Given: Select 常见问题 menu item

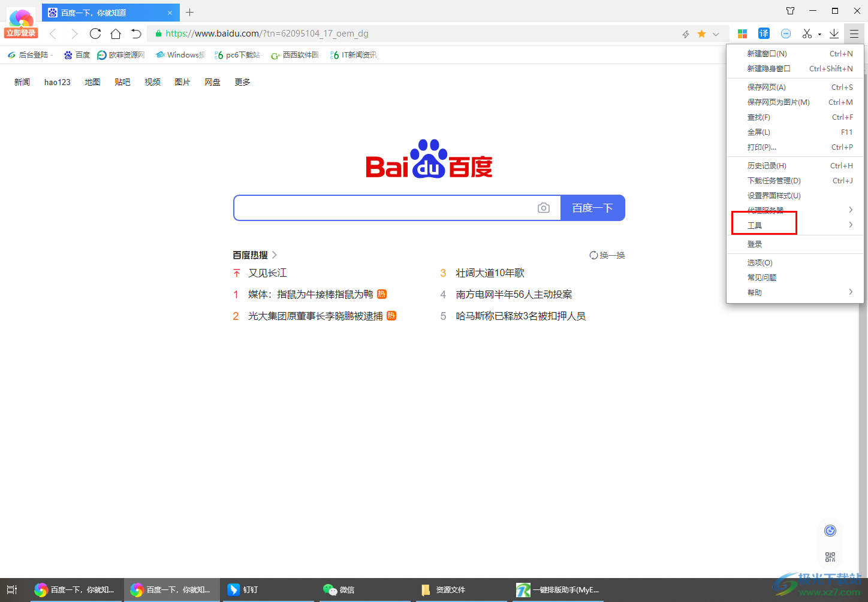Looking at the screenshot, I should (x=795, y=278).
